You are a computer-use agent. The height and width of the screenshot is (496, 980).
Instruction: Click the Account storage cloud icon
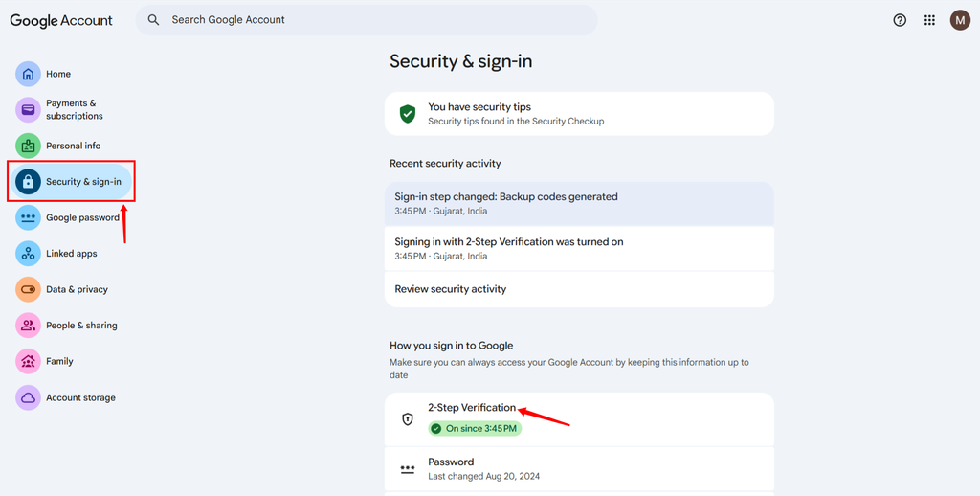click(28, 397)
